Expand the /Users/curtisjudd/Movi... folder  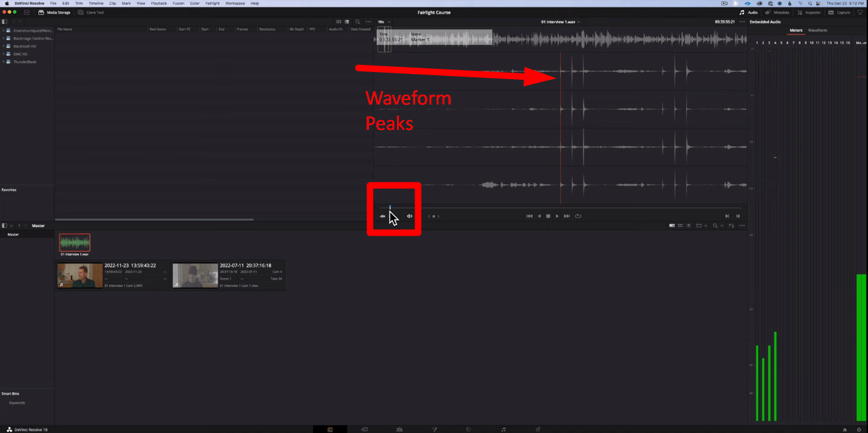coord(3,31)
